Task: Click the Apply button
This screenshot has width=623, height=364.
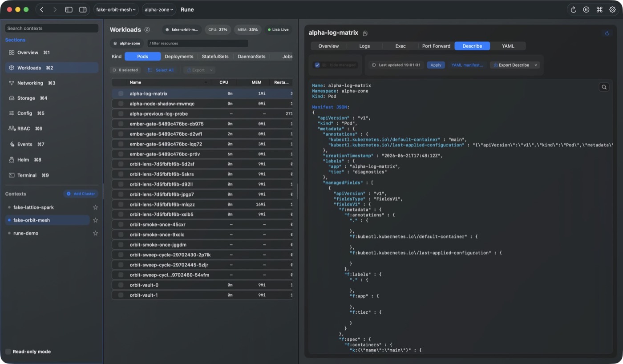Action: pyautogui.click(x=436, y=65)
